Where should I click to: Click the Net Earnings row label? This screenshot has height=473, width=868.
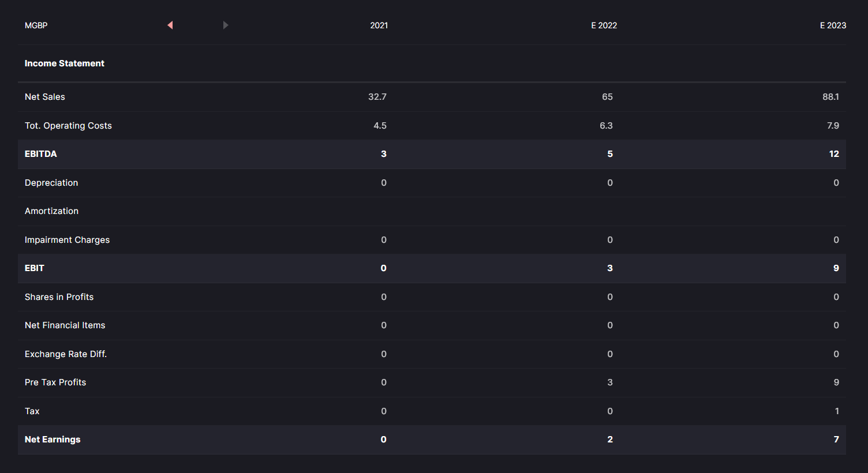pyautogui.click(x=53, y=440)
